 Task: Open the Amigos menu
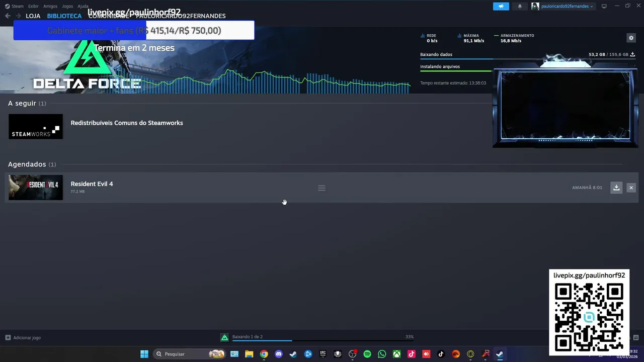click(50, 6)
